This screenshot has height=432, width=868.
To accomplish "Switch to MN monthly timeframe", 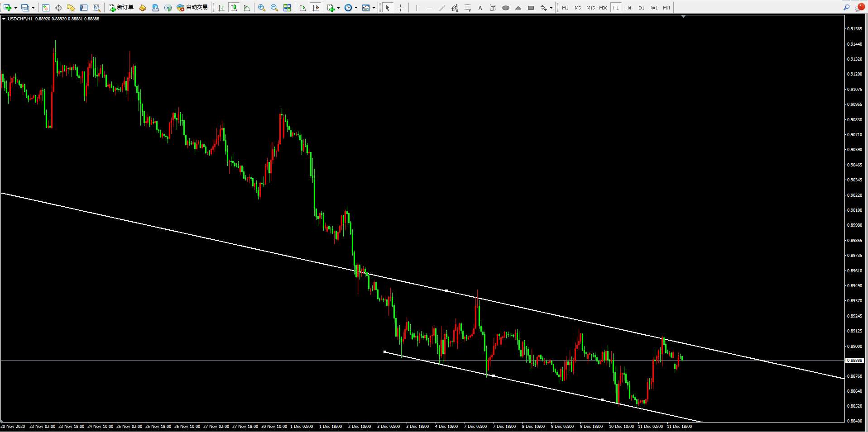I will coord(667,8).
